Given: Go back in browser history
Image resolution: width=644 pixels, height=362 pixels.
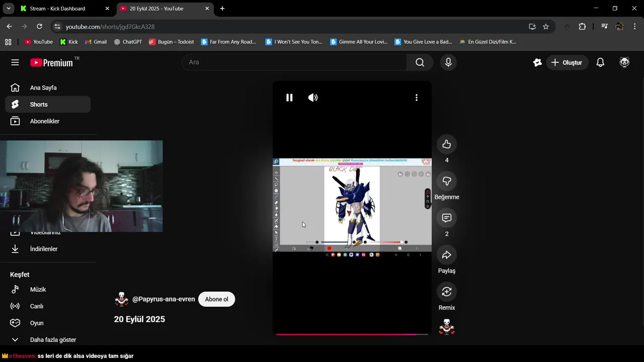Looking at the screenshot, I should (x=9, y=27).
